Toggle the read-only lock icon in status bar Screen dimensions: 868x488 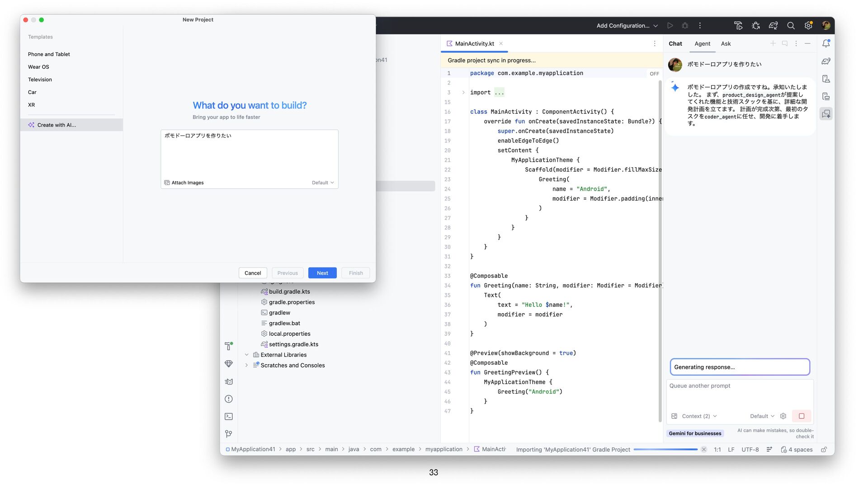click(824, 450)
